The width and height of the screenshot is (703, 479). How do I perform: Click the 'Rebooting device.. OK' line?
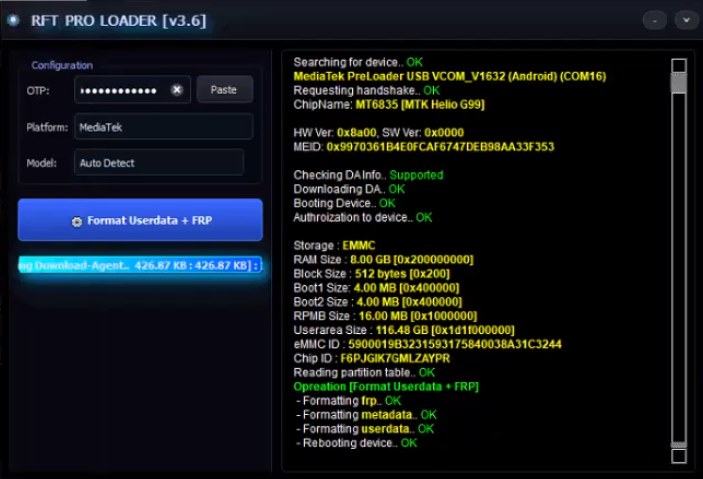pyautogui.click(x=356, y=443)
